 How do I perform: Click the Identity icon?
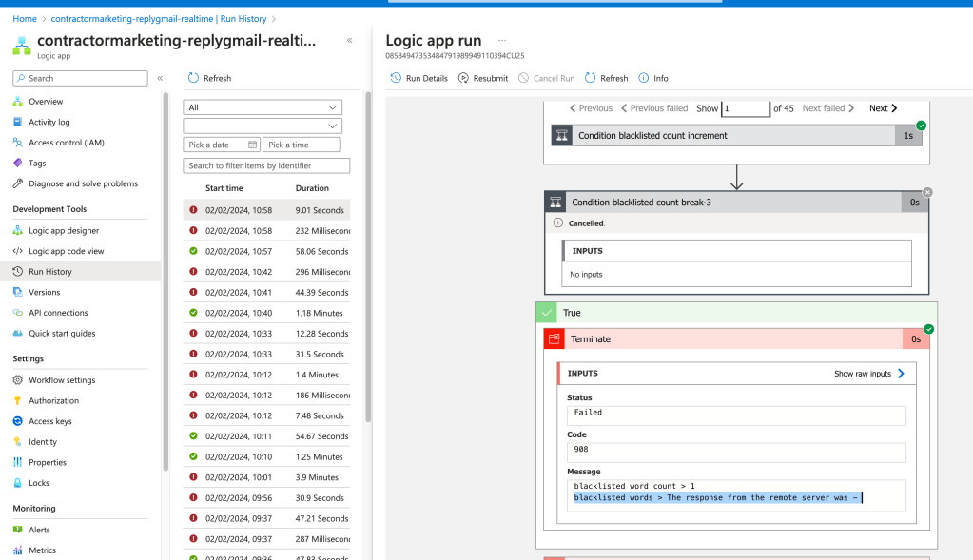point(17,441)
